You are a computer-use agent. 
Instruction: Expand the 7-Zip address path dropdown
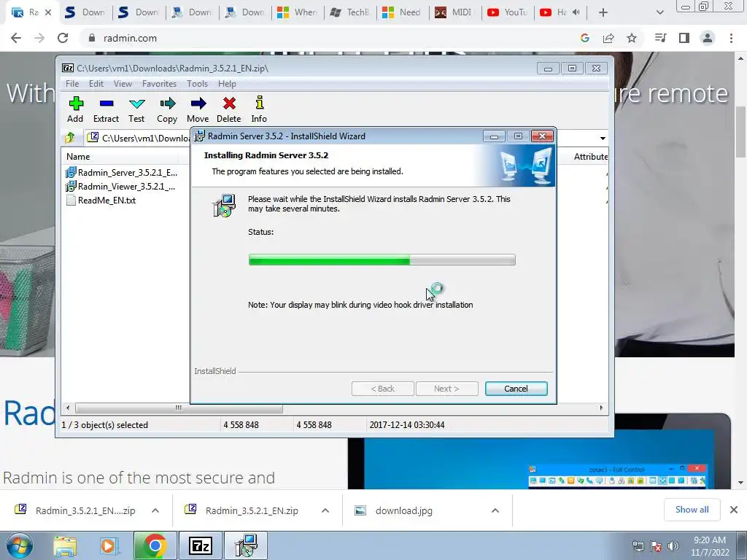(x=603, y=138)
